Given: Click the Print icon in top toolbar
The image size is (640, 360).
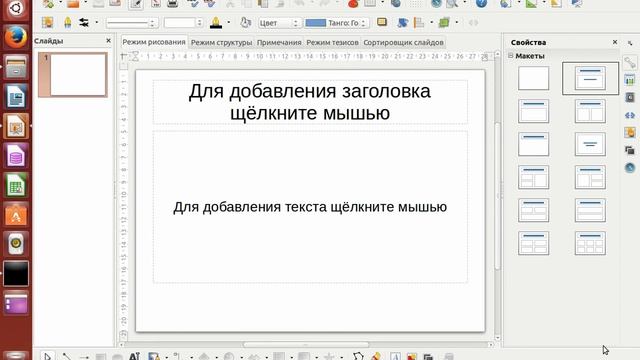Looking at the screenshot, I should point(173,4).
